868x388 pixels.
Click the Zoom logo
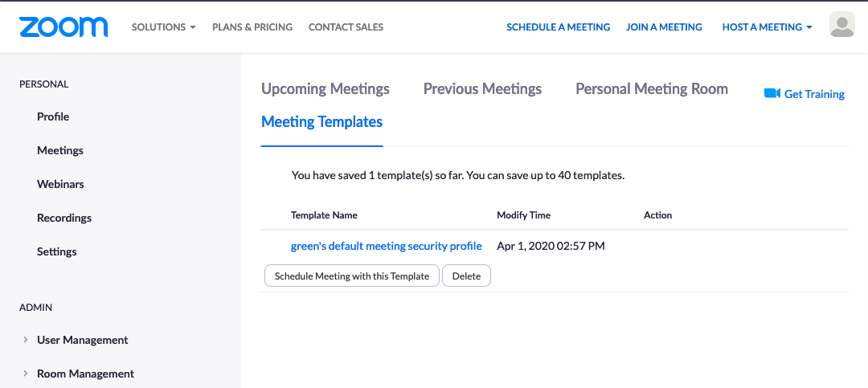63,27
